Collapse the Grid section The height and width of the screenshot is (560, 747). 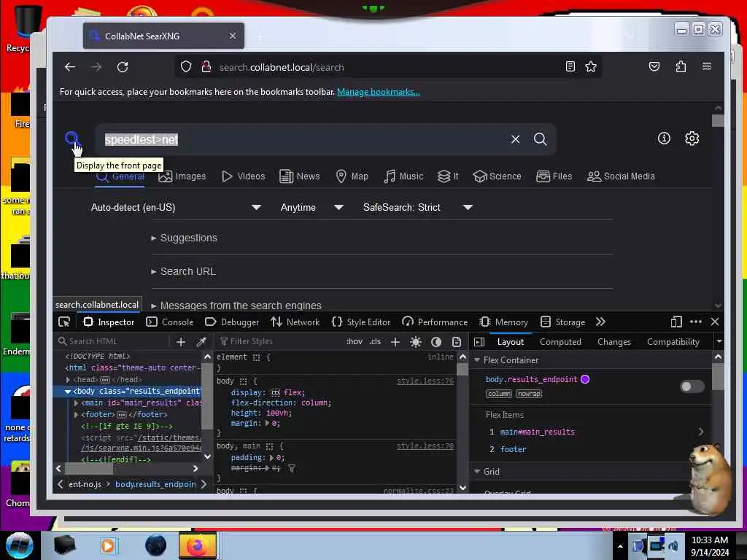coord(477,472)
